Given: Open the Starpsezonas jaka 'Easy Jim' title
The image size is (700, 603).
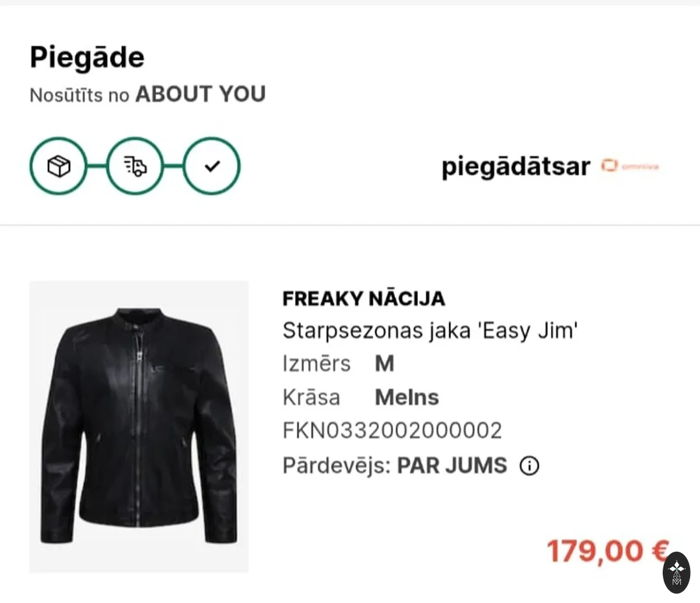Looking at the screenshot, I should tap(430, 331).
